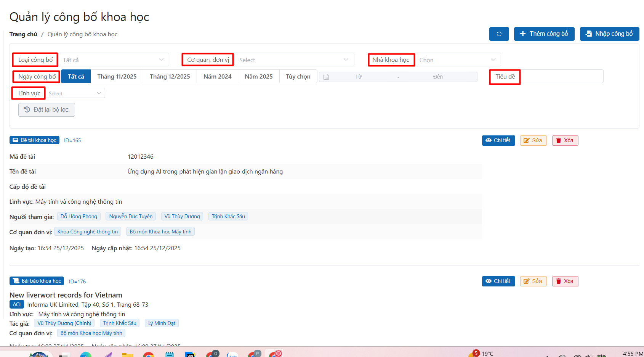Choose the Tháng 12/2025 date filter
Screen dimensions: 644x357
tap(170, 77)
